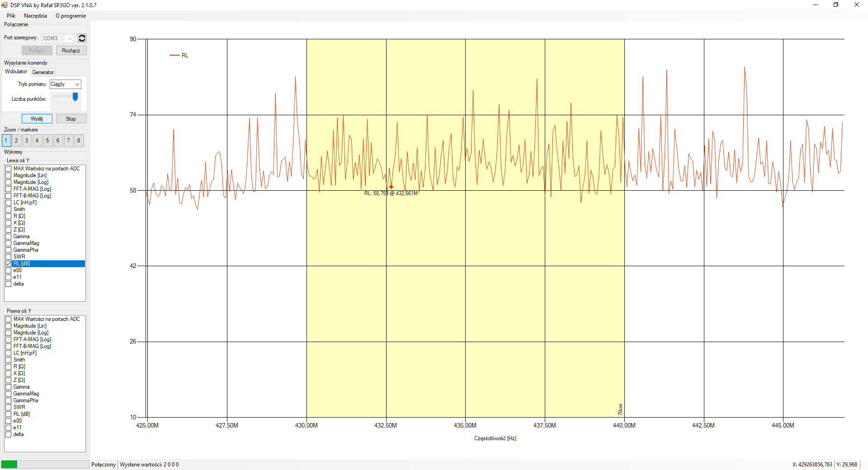Click the Wyślij button
Image resolution: width=868 pixels, height=470 pixels.
(37, 119)
